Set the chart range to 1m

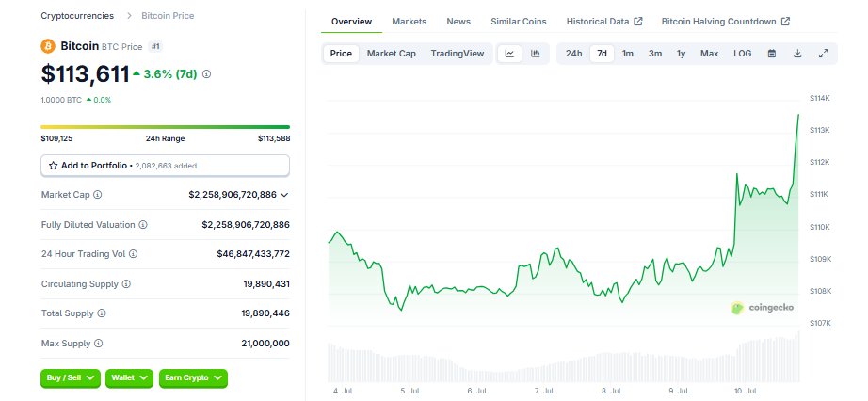tap(628, 54)
